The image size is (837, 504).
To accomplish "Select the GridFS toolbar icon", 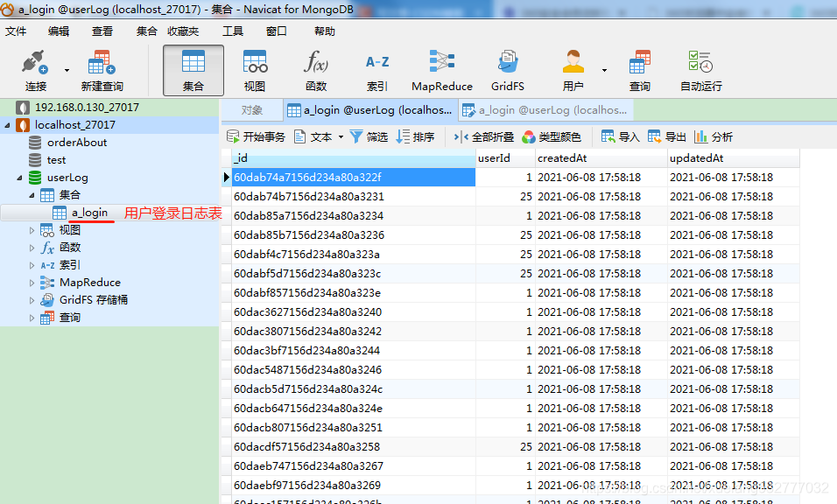I will point(507,70).
